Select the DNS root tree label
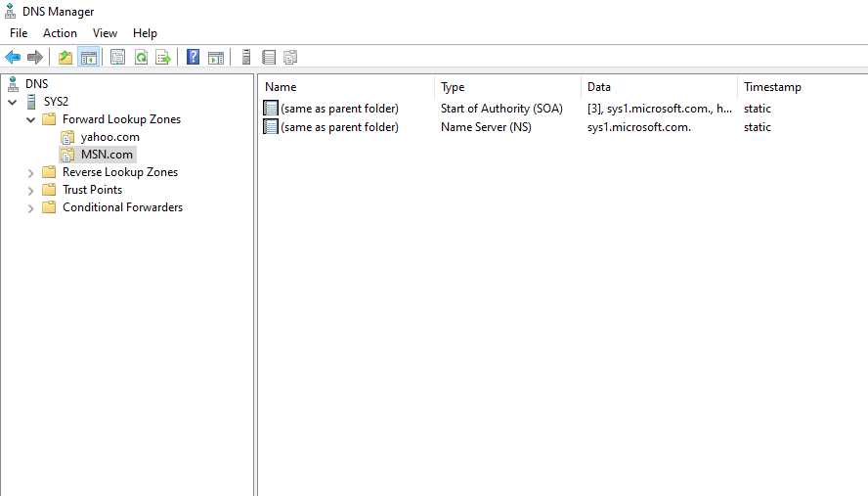 pos(36,84)
